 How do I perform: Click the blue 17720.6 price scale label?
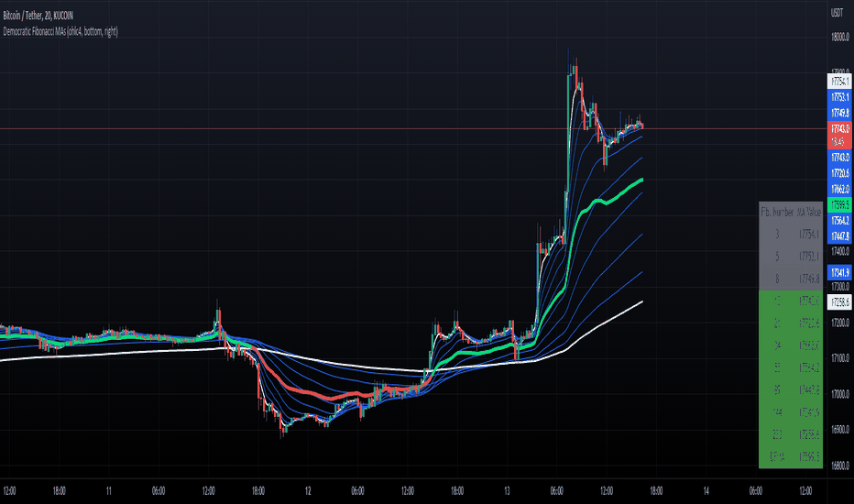click(839, 173)
